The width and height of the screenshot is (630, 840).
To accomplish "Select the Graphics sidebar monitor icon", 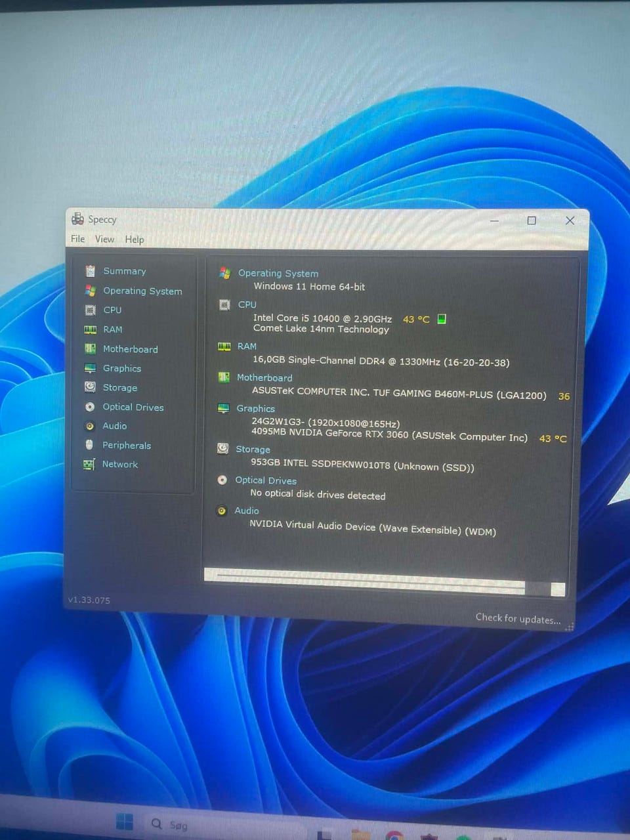I will click(91, 368).
